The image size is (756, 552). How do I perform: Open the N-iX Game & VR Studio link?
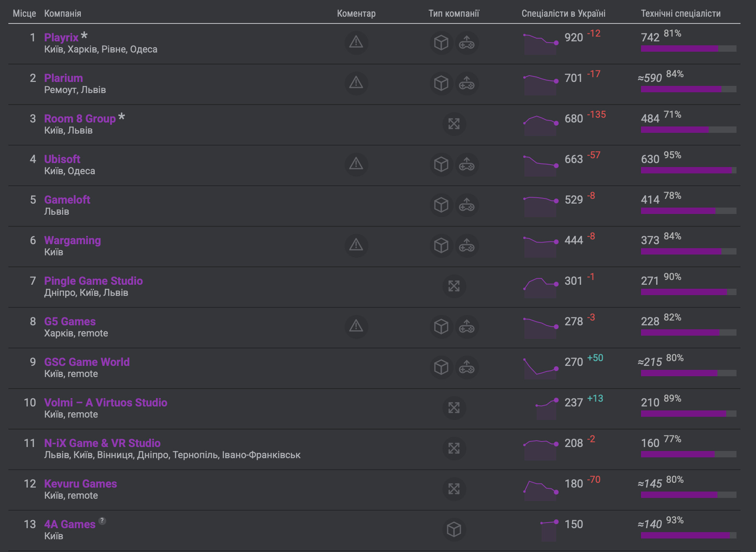[x=102, y=443]
